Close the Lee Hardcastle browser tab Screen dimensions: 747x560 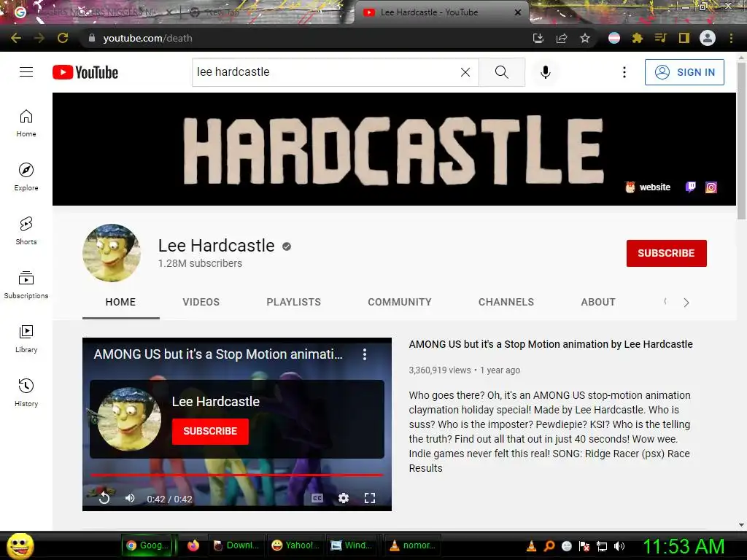[x=518, y=12]
